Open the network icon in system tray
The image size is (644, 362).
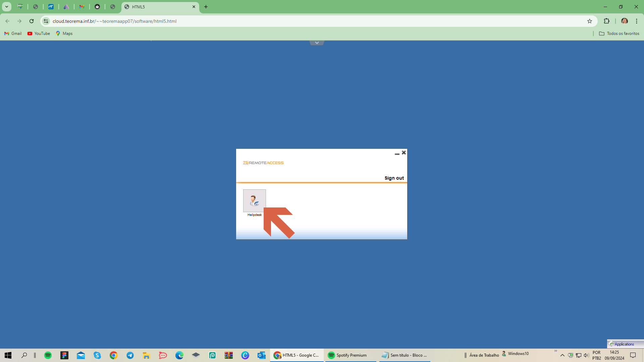579,355
